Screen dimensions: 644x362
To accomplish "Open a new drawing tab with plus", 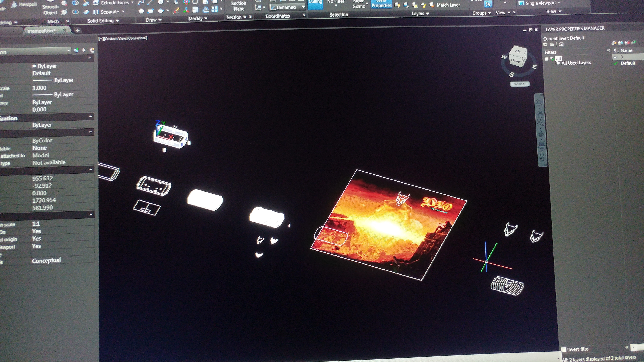I will click(77, 30).
